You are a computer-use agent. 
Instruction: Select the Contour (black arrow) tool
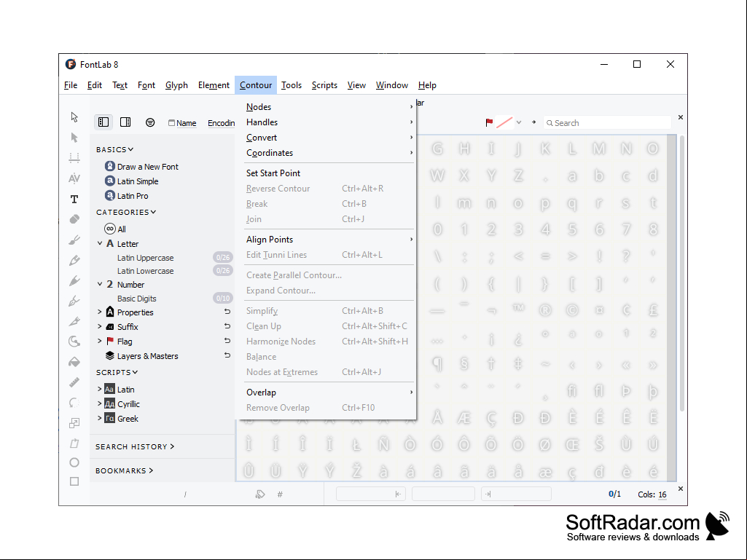tap(74, 117)
